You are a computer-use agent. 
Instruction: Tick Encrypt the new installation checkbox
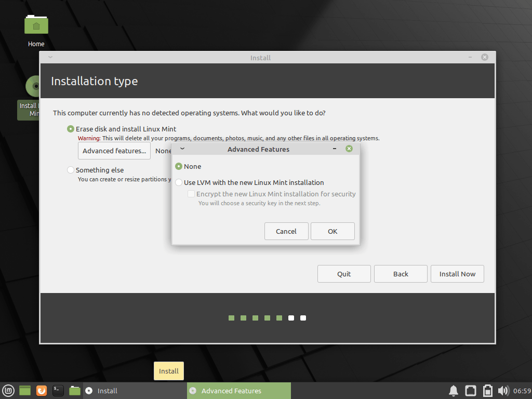tap(191, 194)
